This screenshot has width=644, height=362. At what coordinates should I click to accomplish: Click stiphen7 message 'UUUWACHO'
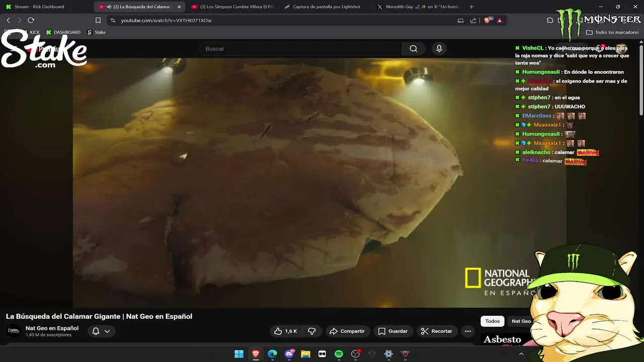coord(570,107)
